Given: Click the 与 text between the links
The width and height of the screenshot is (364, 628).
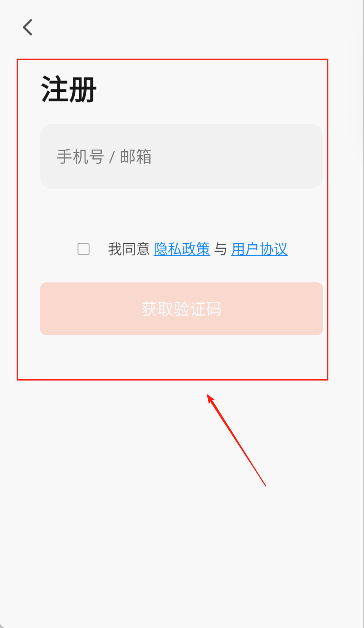Looking at the screenshot, I should point(220,249).
